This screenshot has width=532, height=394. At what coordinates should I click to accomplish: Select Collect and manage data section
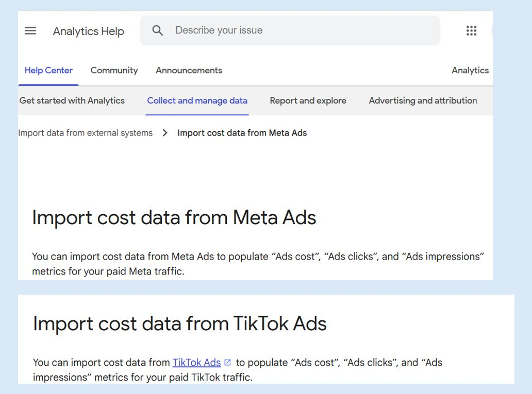click(x=197, y=101)
